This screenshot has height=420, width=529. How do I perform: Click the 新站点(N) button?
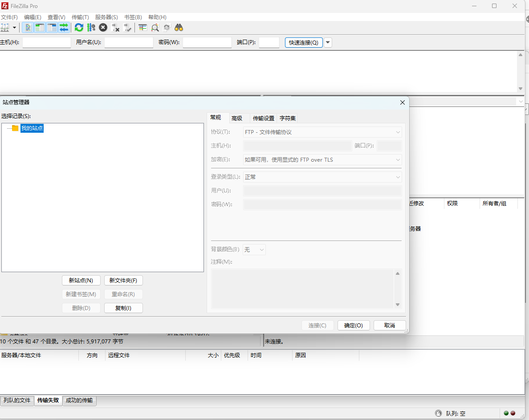[81, 281]
